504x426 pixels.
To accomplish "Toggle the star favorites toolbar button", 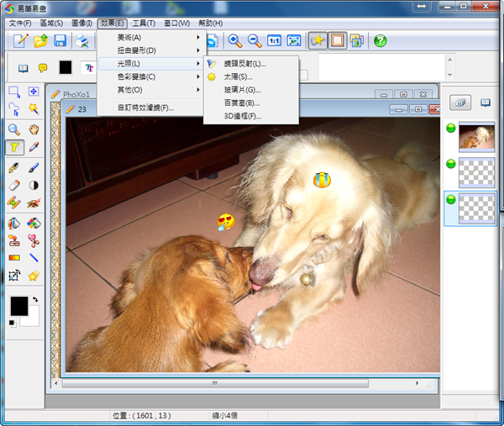I will click(x=318, y=40).
